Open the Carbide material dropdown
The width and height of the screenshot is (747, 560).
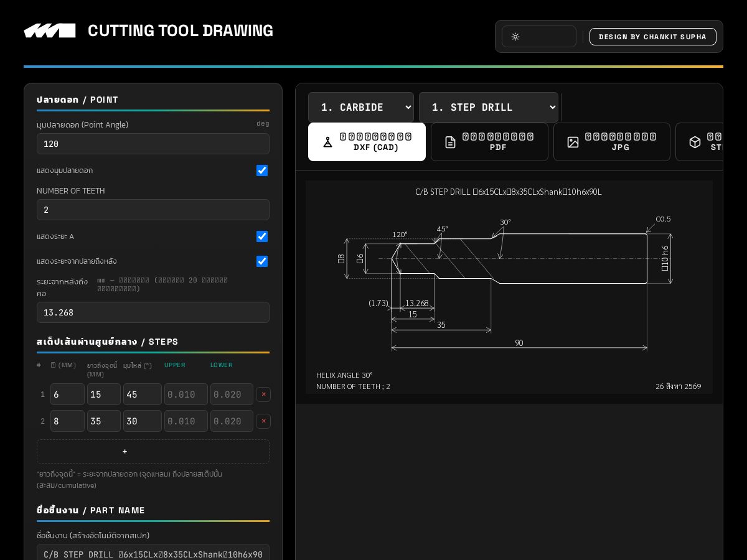361,107
